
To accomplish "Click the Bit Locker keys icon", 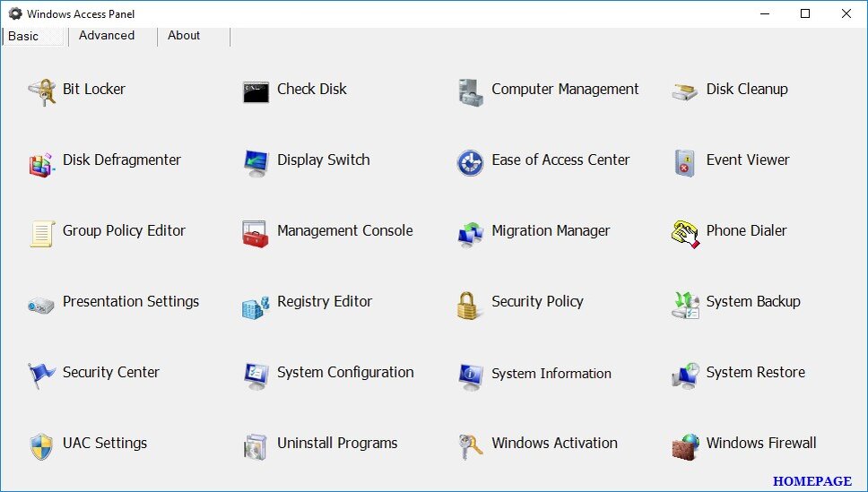I will 41,91.
